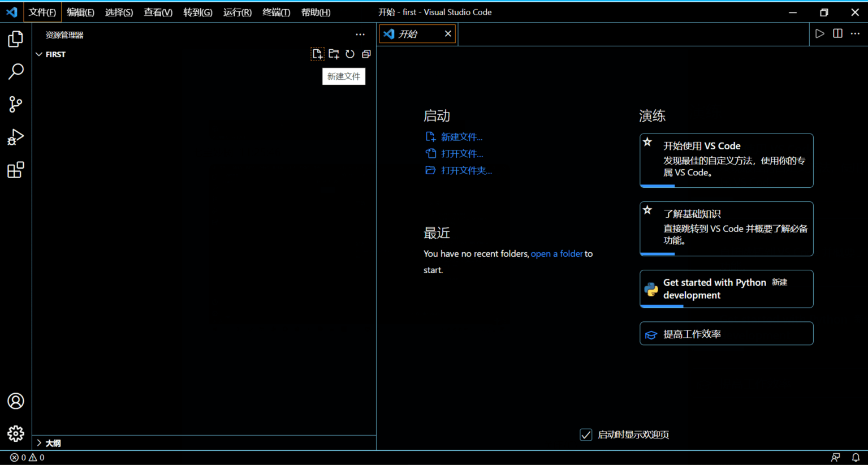
Task: Click the 启动 section heading
Action: click(437, 116)
